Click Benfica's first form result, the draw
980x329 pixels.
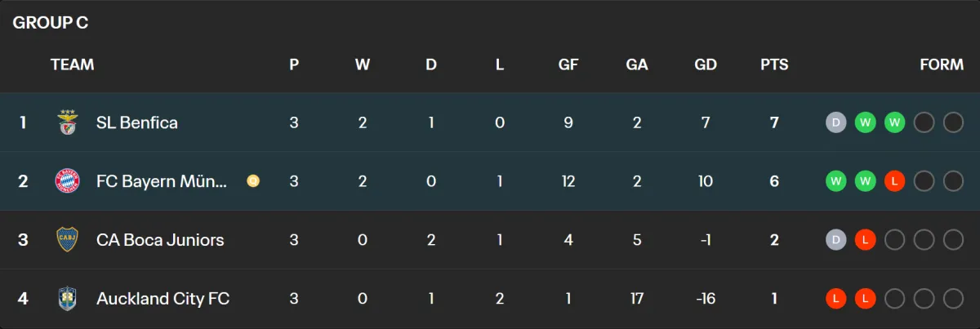click(835, 122)
